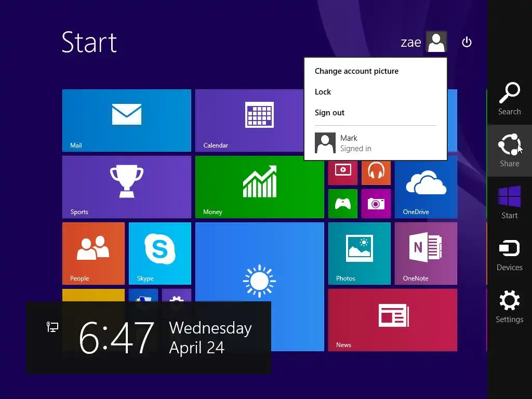Open the Music headphones tile
This screenshot has height=399, width=532.
pyautogui.click(x=376, y=172)
